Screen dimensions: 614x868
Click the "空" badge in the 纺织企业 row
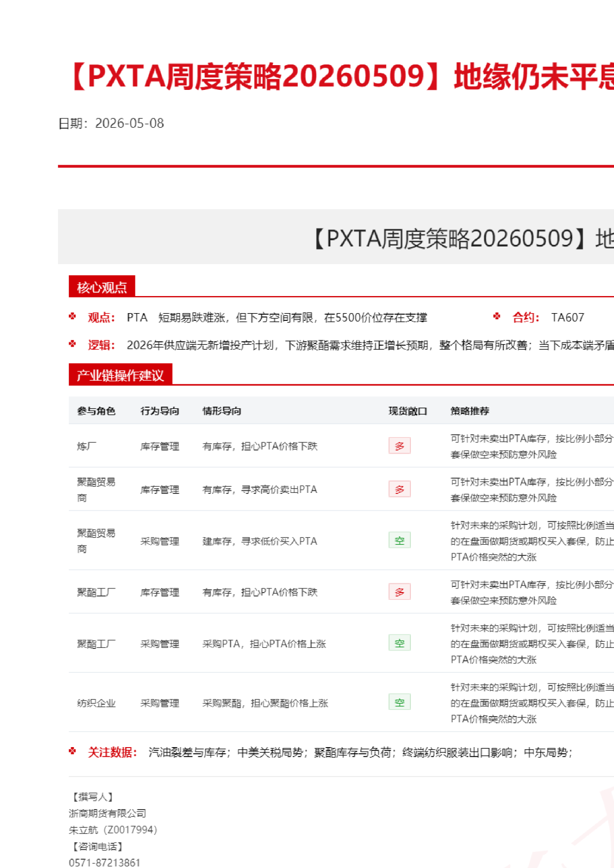[x=400, y=702]
